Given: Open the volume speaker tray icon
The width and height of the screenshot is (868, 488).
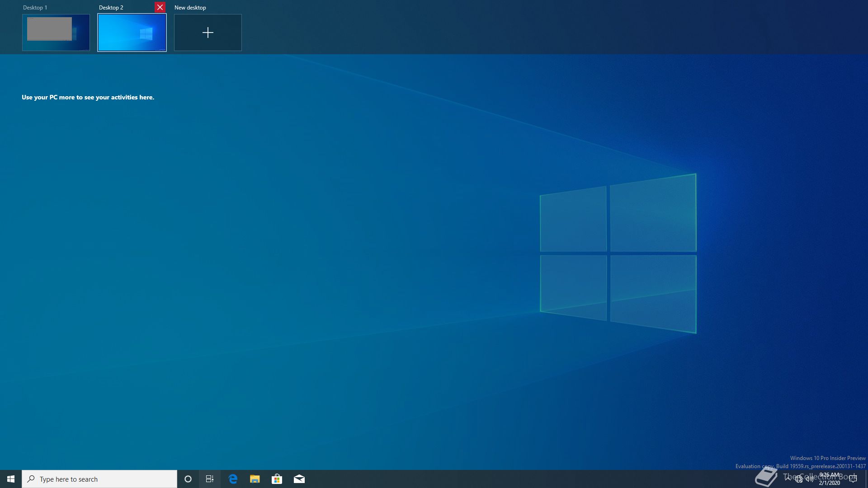Looking at the screenshot, I should (810, 479).
